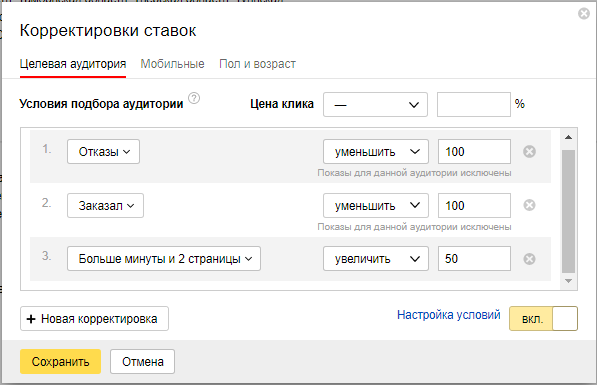Click the Отмена button
Viewport: 597px width, 385px height.
(143, 361)
